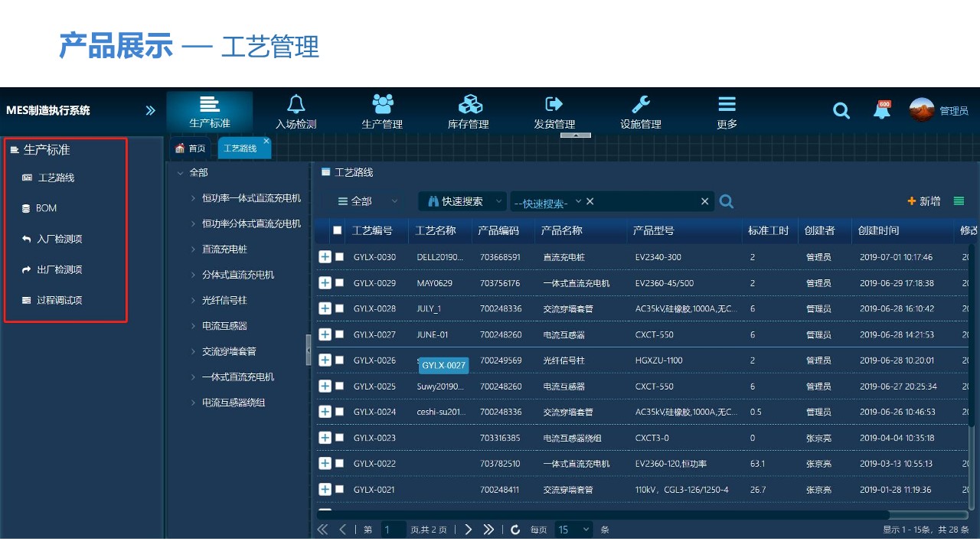Collapse the 全部 tree node
Image resolution: width=980 pixels, height=551 pixels.
tap(181, 172)
